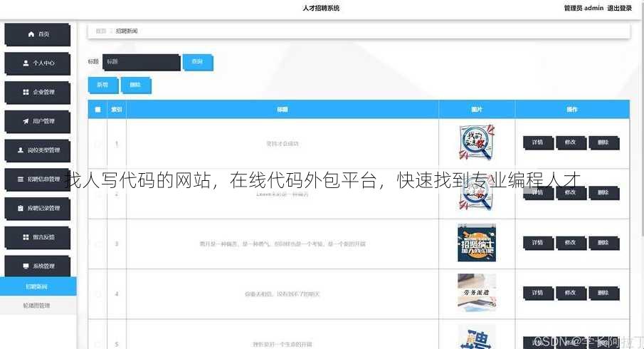
Task: Open the 聘 thumbnail in row 5
Action: (x=477, y=337)
